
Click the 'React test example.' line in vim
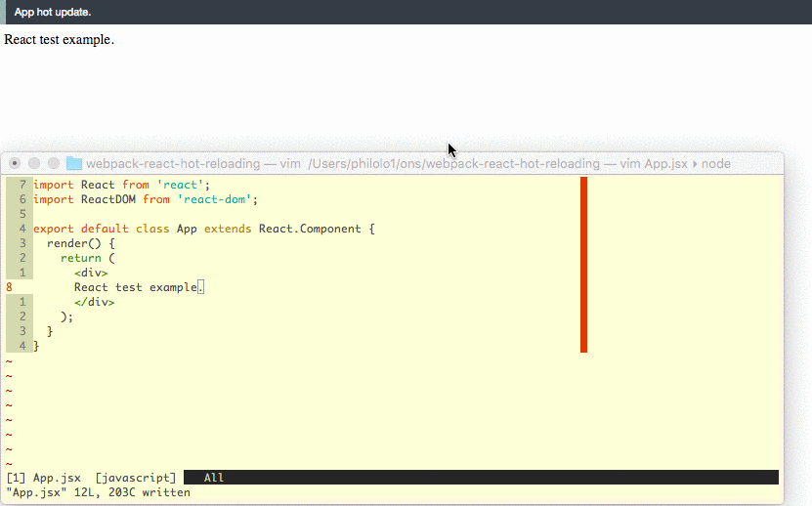click(x=140, y=287)
